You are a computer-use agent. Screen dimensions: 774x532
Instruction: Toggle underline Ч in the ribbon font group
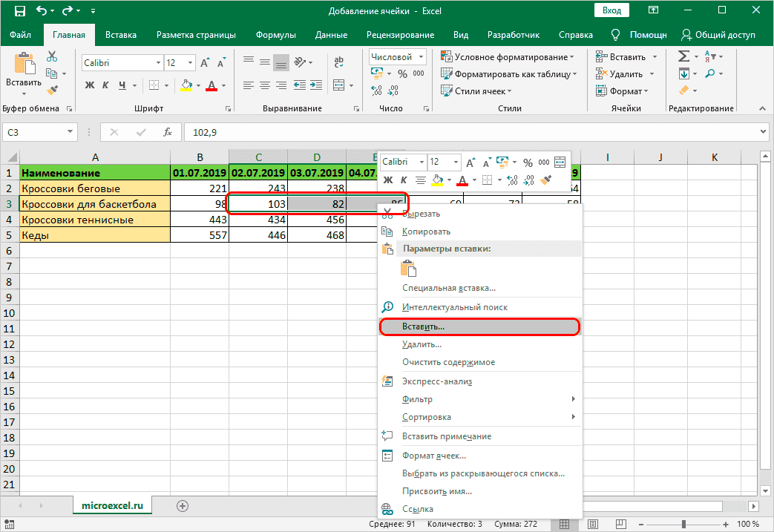[x=122, y=85]
